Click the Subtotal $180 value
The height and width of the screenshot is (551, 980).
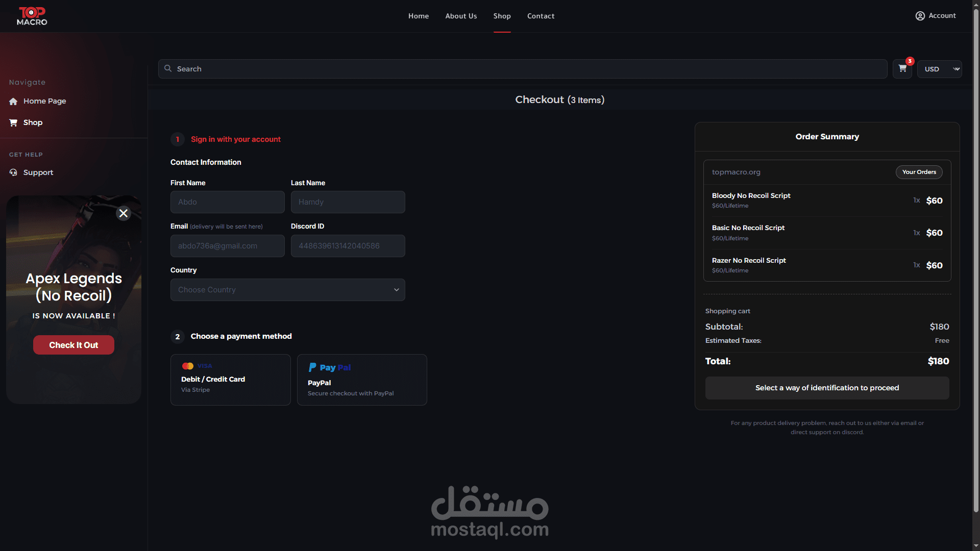[939, 327]
